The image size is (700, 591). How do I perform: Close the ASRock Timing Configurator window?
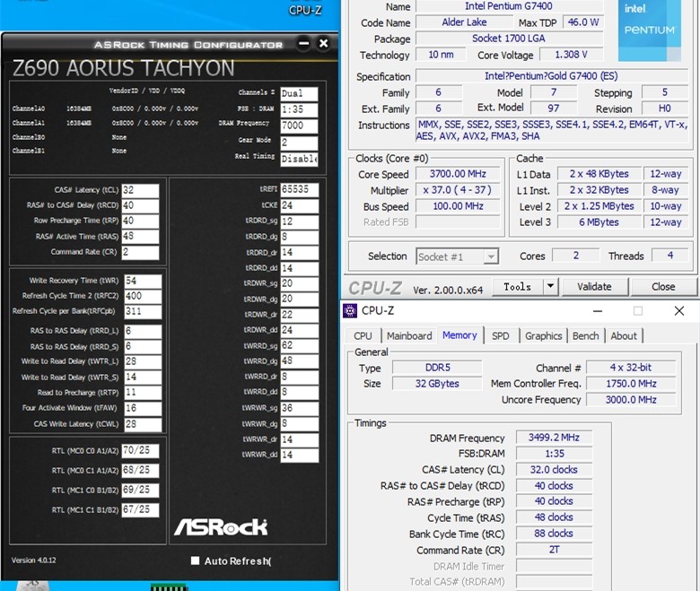tap(324, 44)
